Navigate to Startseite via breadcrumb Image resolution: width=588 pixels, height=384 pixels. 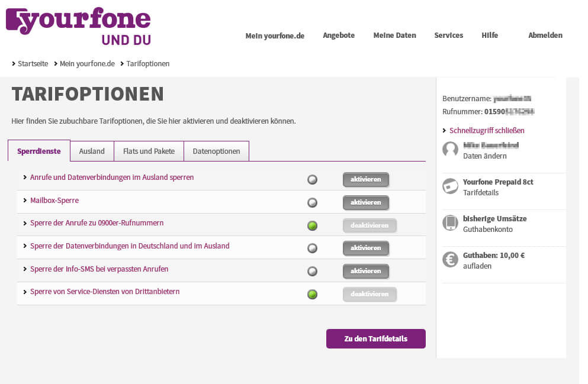coord(33,63)
